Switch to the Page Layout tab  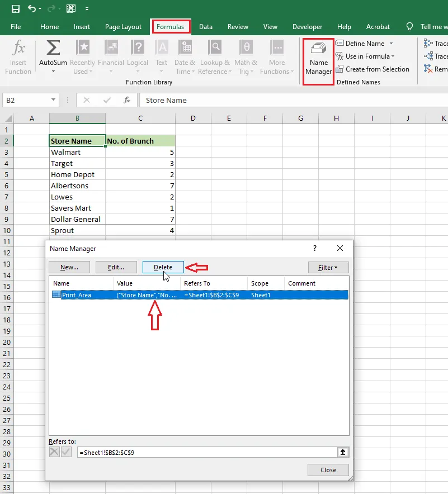[x=123, y=27]
